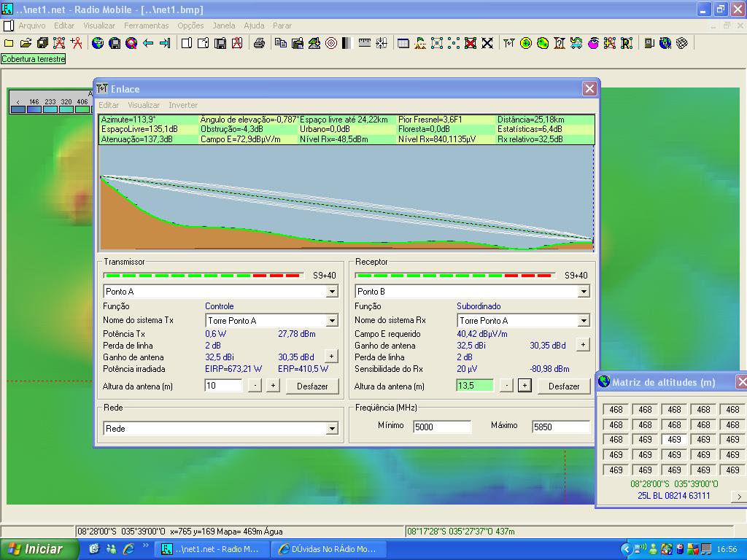Click the red X network icon

pyautogui.click(x=471, y=43)
